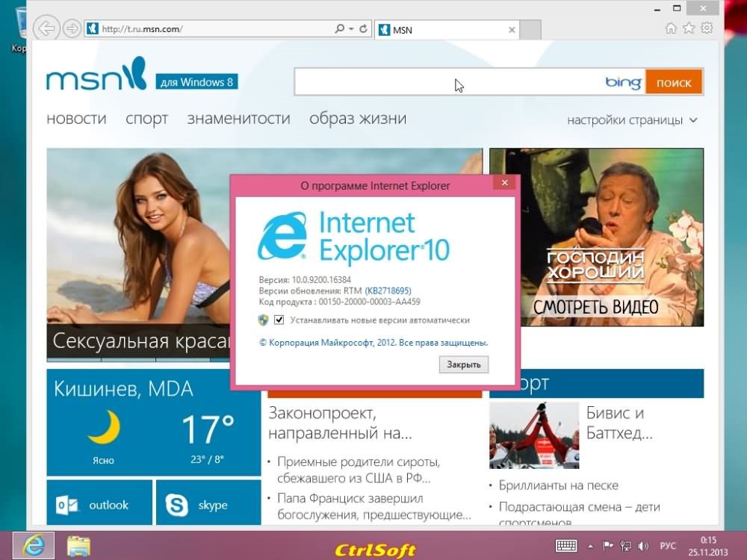Expand the address bar search dropdown arrow
The width and height of the screenshot is (747, 560).
[350, 29]
